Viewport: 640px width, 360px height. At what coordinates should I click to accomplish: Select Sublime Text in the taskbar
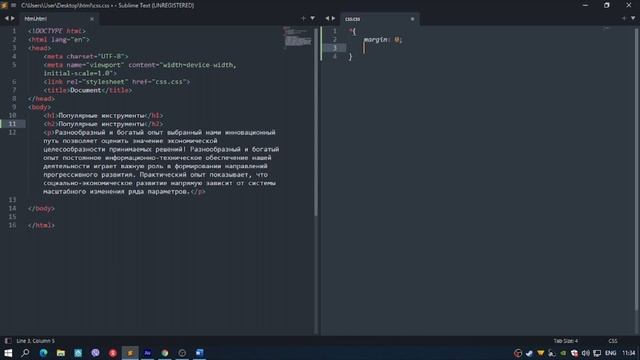point(130,353)
